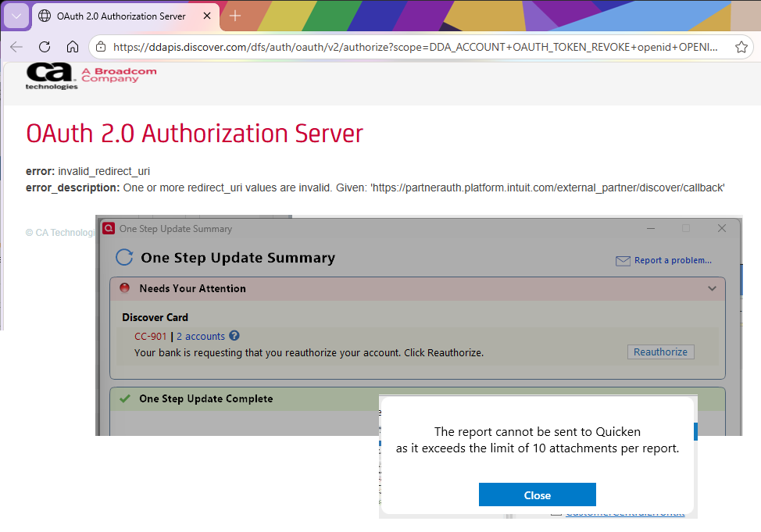Click the invalid_redirect_uri error text
Image resolution: width=761 pixels, height=532 pixels.
pos(104,171)
